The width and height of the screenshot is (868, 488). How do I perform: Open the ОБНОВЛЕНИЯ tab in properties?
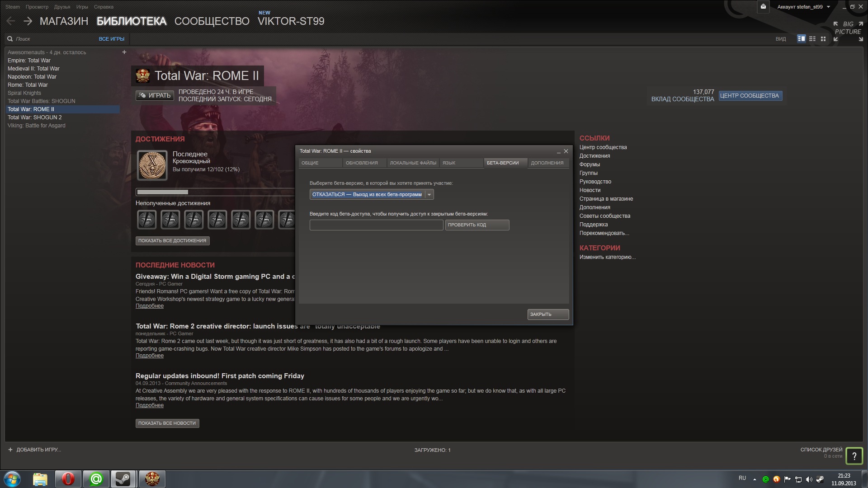tap(362, 163)
